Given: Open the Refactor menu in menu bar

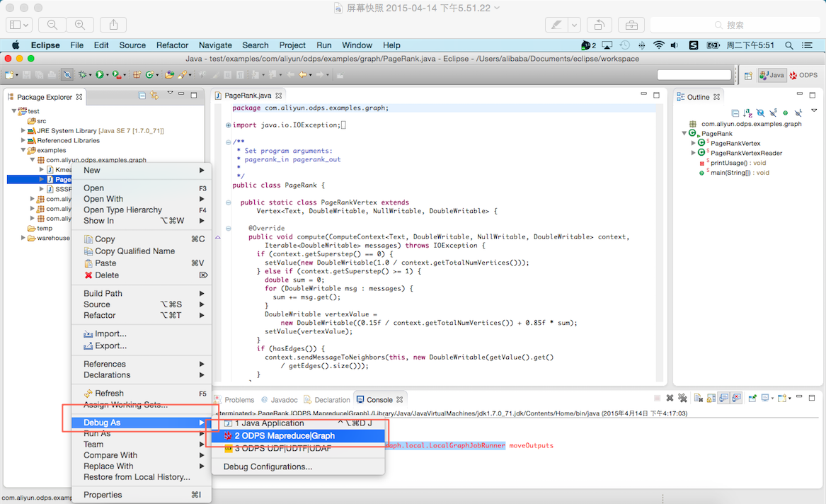Looking at the screenshot, I should tap(172, 45).
